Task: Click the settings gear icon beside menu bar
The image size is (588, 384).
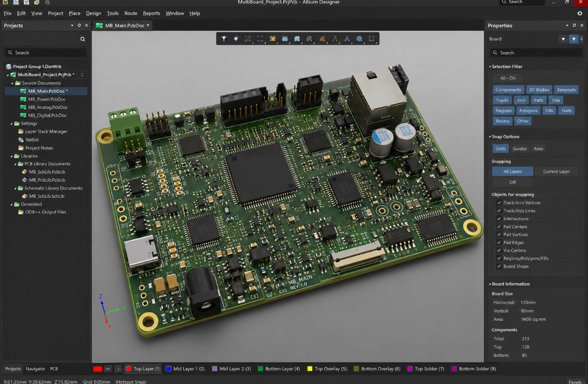Action: (580, 13)
